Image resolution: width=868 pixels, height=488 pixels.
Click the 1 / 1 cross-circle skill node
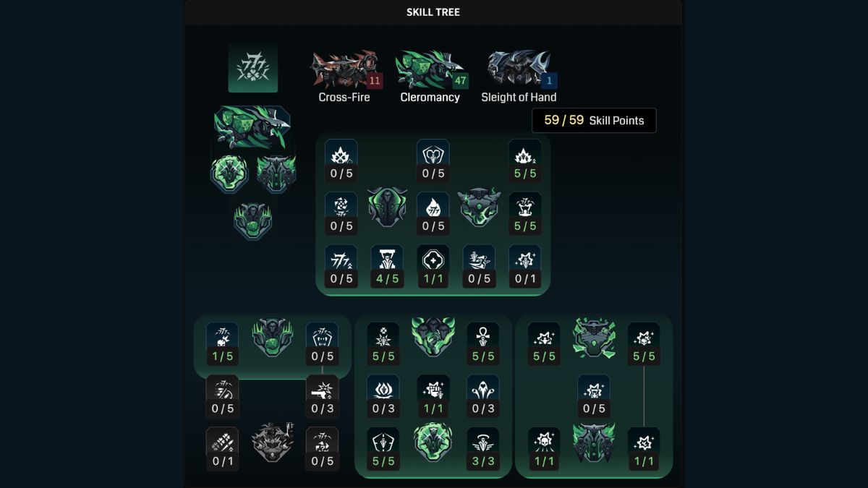[433, 266]
